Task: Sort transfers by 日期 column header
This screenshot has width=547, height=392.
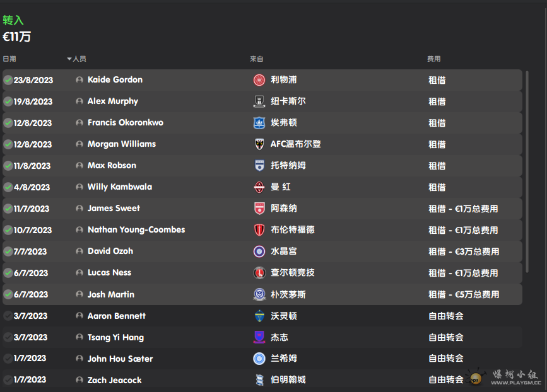Action: (x=9, y=59)
